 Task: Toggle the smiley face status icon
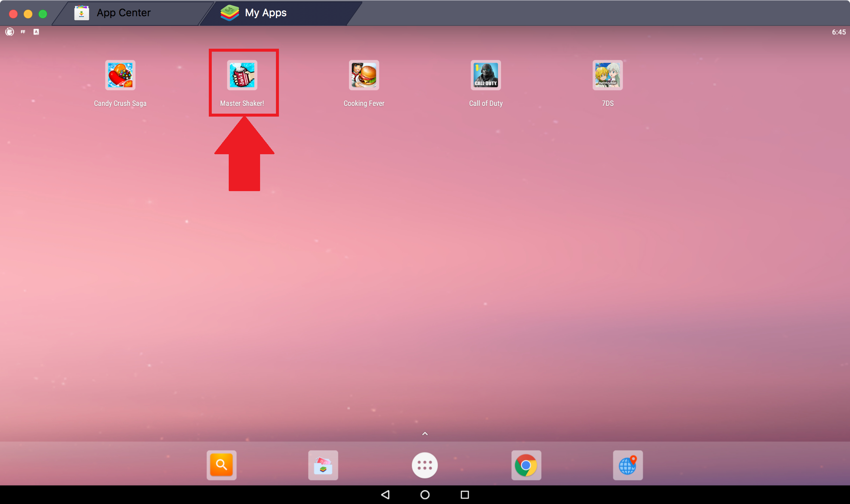(x=10, y=32)
